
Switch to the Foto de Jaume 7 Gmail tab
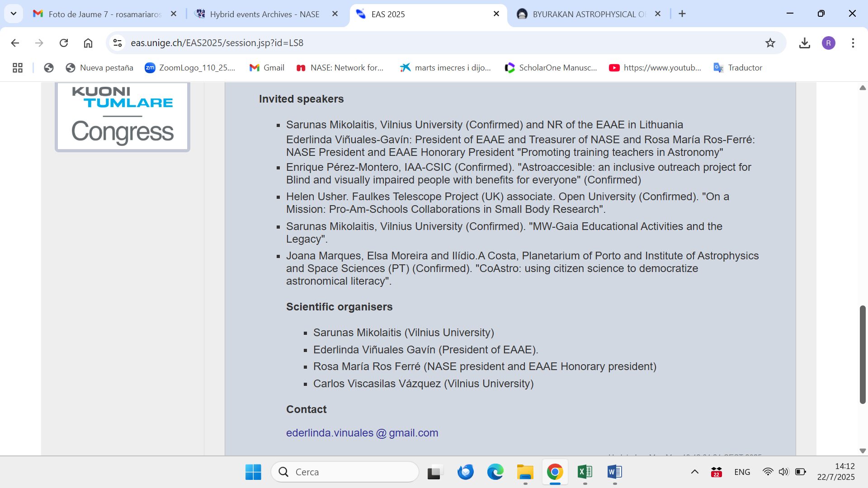(x=105, y=14)
